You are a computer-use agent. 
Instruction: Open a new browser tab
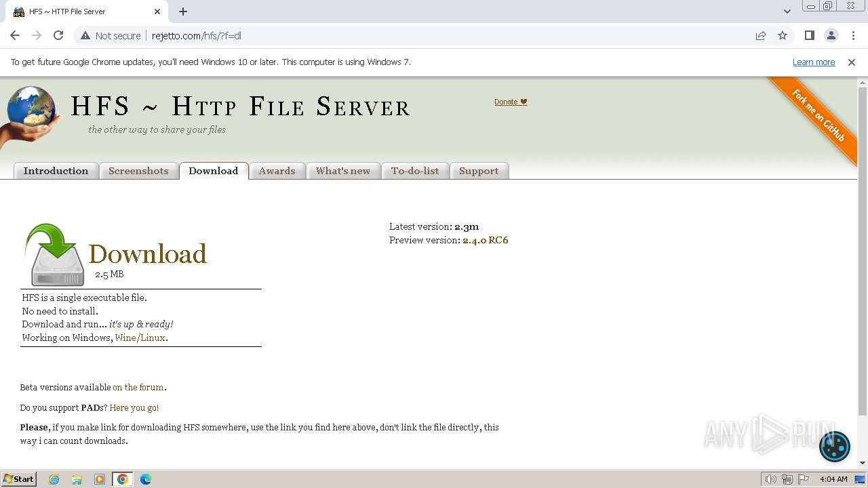[x=183, y=12]
